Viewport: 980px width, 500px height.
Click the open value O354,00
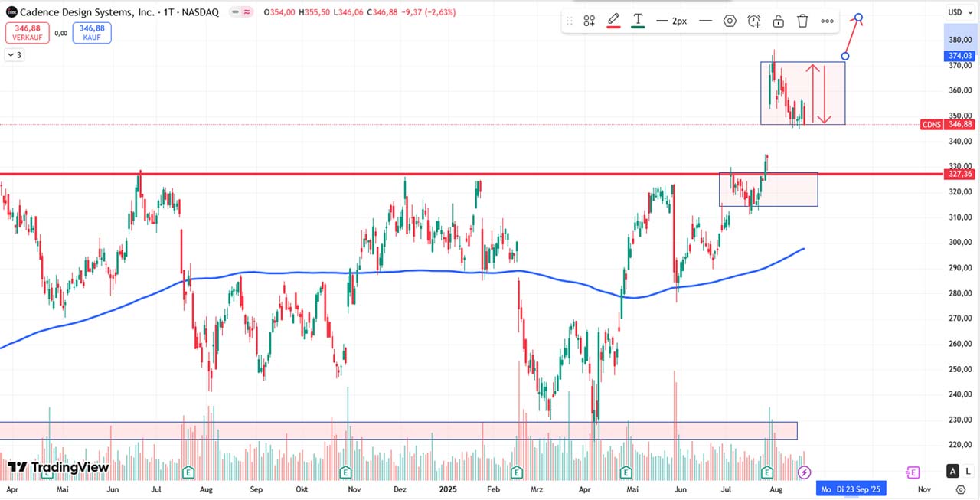click(x=279, y=12)
